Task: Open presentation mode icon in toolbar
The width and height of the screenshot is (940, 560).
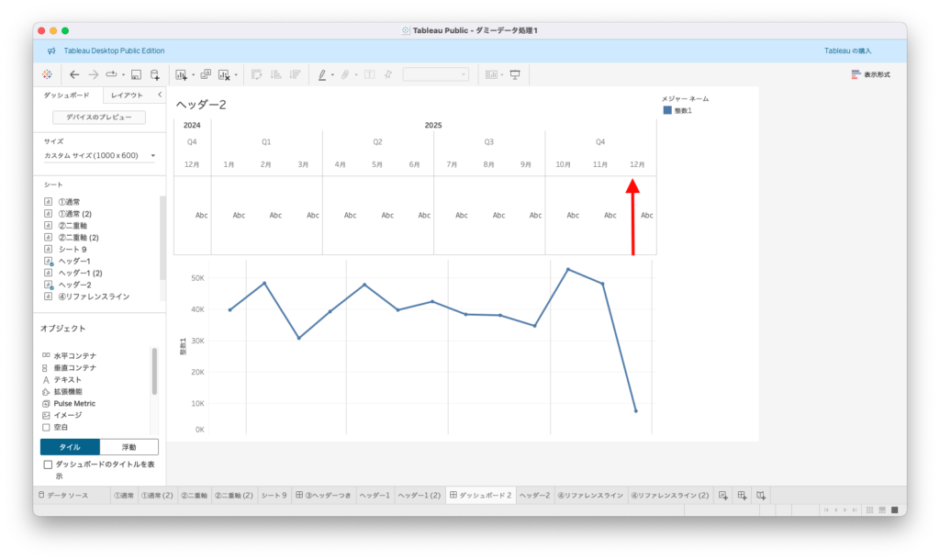Action: (515, 74)
